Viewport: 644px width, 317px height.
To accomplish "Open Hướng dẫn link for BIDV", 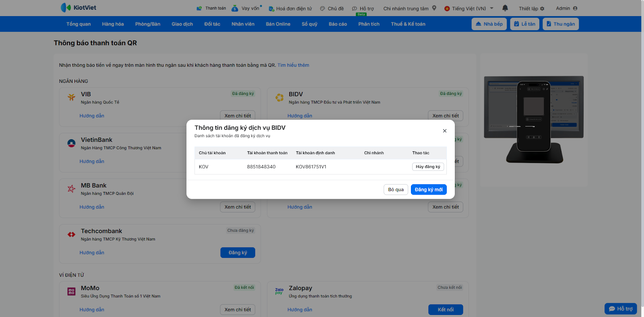I will (x=300, y=116).
